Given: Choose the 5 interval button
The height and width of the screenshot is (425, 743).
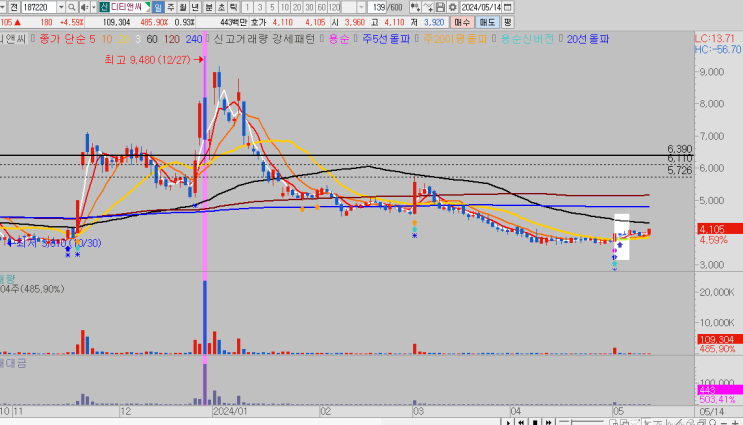Looking at the screenshot, I should pos(272,7).
